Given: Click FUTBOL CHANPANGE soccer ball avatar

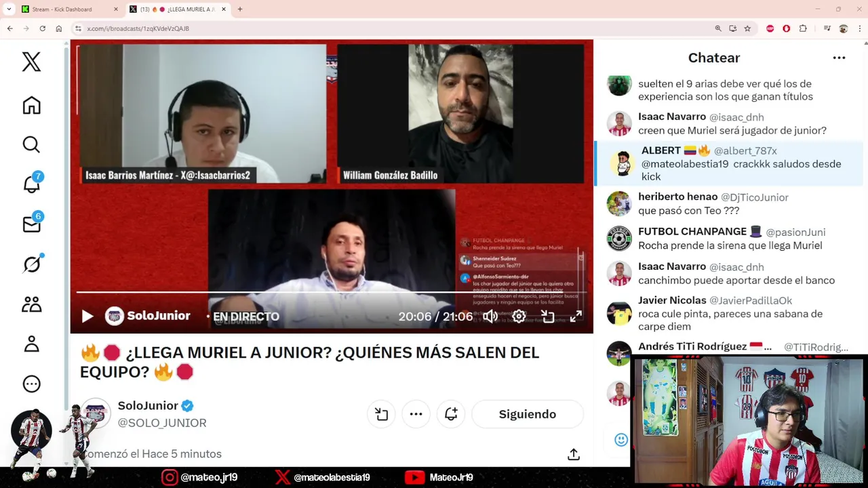Looking at the screenshot, I should point(619,239).
